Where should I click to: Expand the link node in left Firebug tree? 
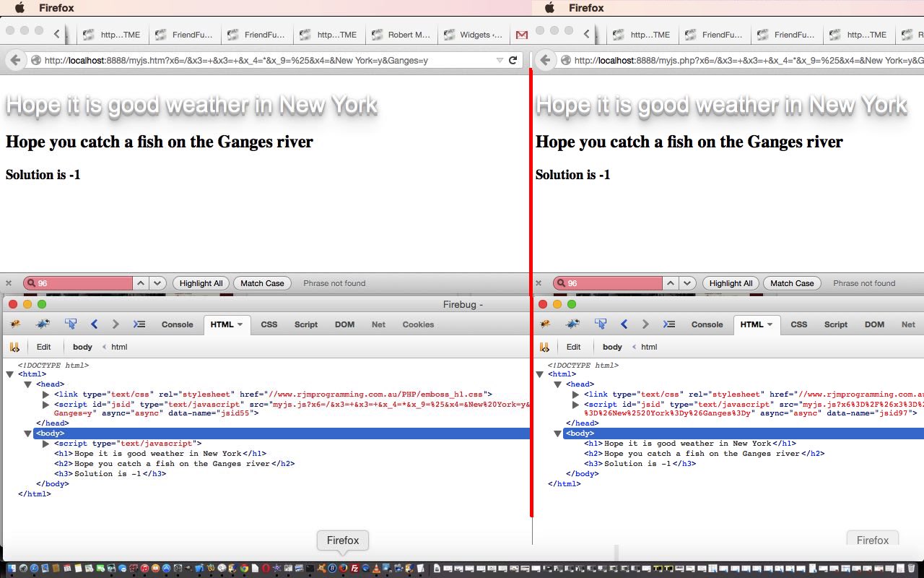pyautogui.click(x=46, y=394)
